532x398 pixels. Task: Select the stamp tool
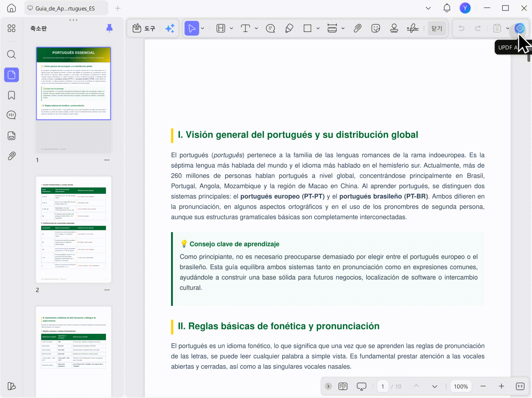(x=394, y=28)
